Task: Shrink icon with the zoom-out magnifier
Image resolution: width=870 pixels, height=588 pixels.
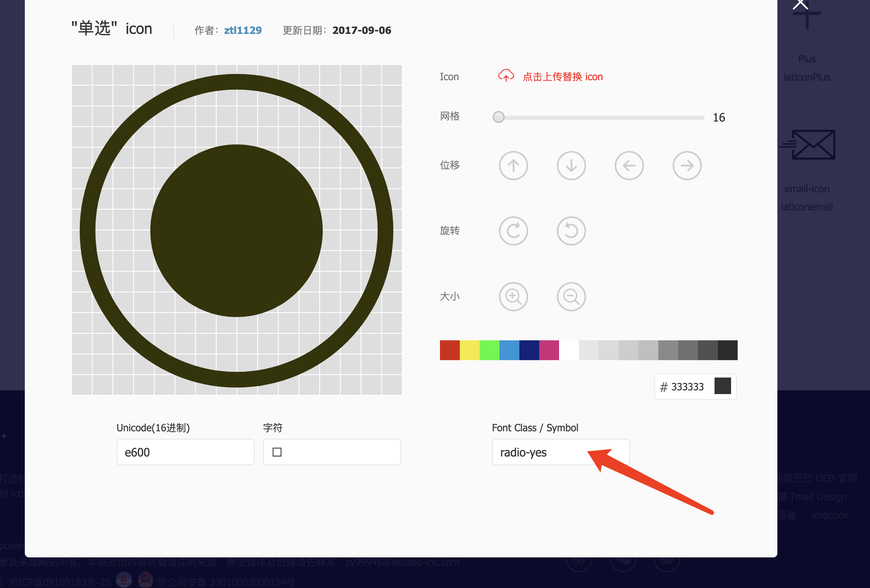Action: (571, 296)
